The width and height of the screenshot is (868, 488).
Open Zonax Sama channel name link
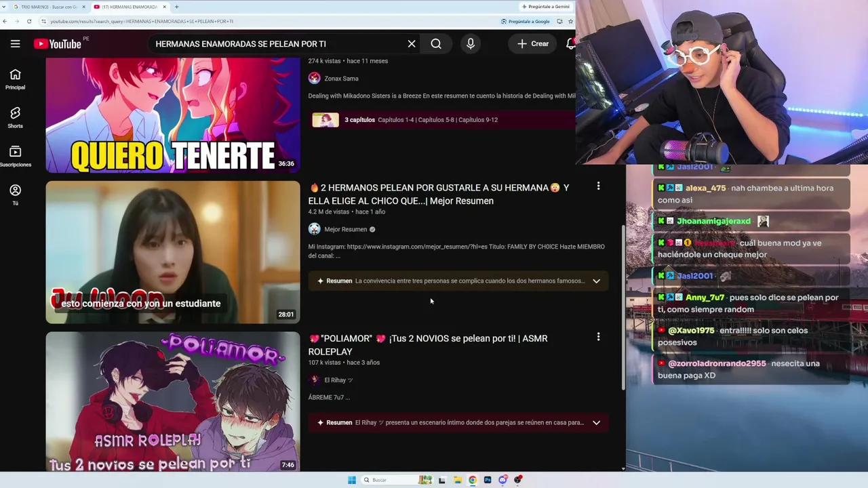coord(341,79)
